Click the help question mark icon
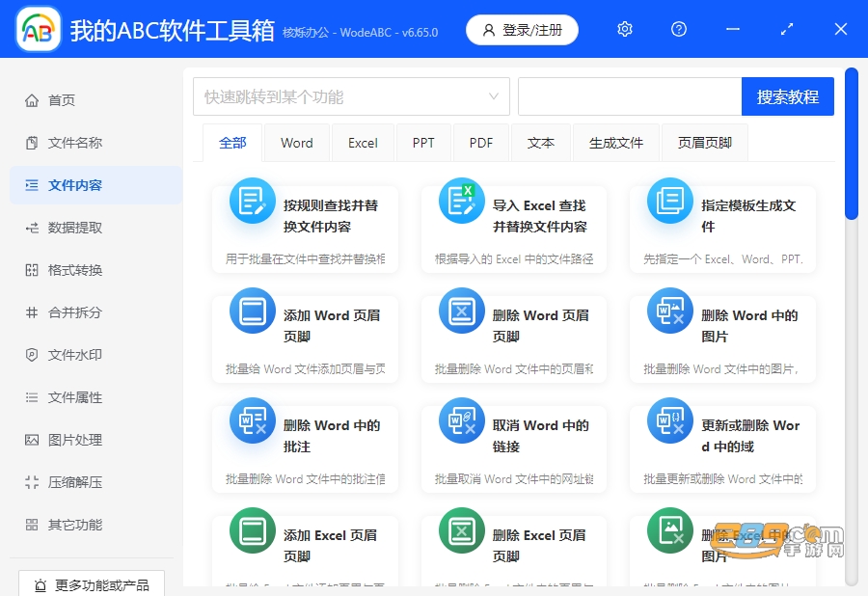 (x=679, y=29)
